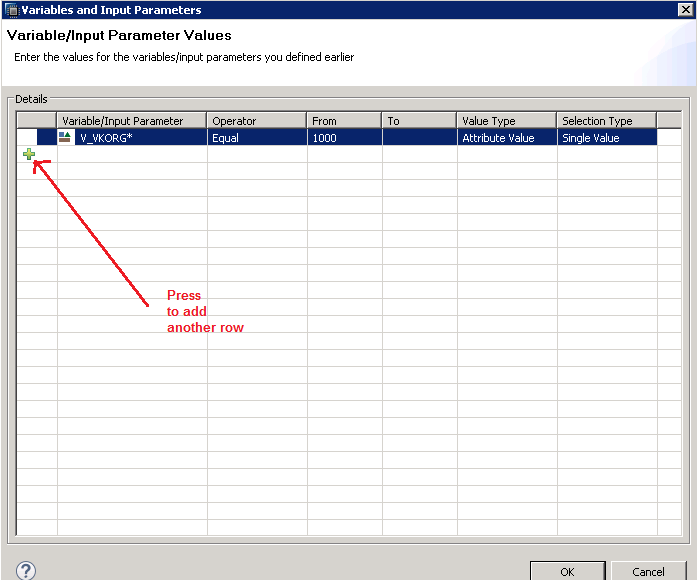Open the help question mark icon
The image size is (697, 580).
point(26,571)
